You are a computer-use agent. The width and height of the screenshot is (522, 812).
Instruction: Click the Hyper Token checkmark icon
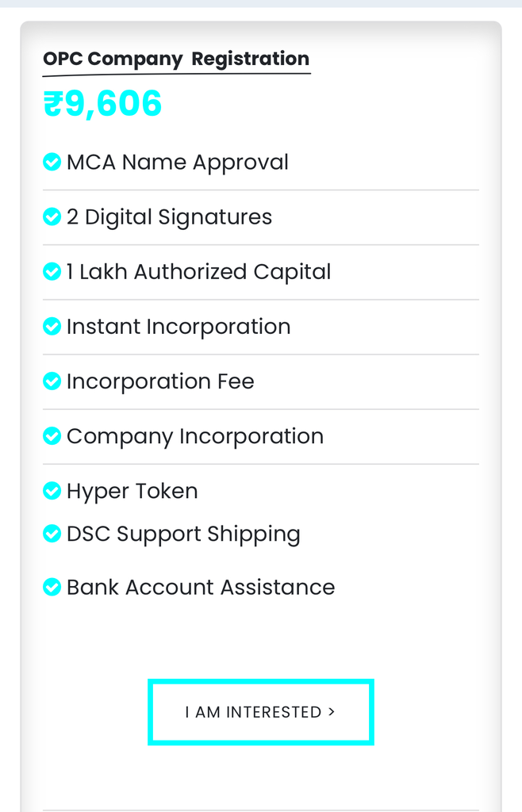[x=52, y=490]
